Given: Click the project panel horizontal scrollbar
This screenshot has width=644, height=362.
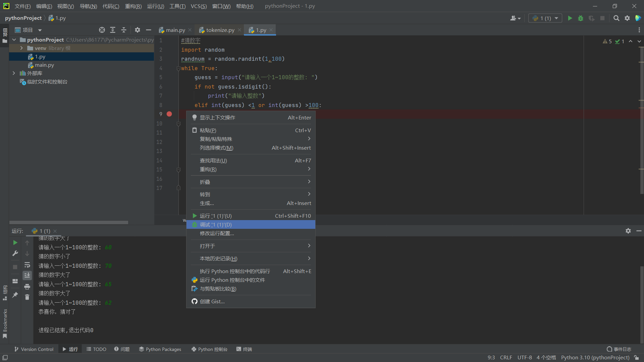Looking at the screenshot, I should [69, 222].
